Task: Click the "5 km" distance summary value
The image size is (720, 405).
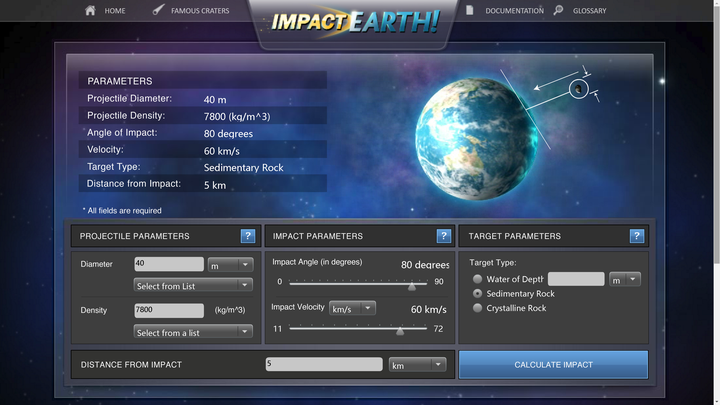Action: click(214, 185)
